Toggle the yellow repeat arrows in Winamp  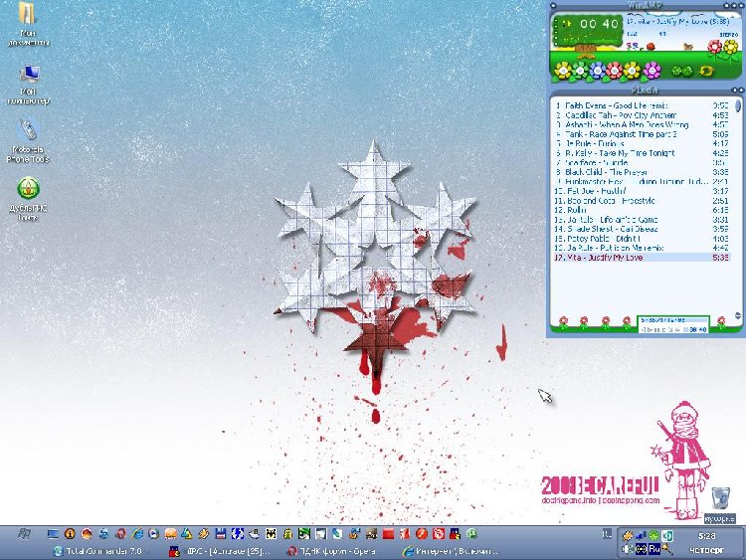[706, 71]
